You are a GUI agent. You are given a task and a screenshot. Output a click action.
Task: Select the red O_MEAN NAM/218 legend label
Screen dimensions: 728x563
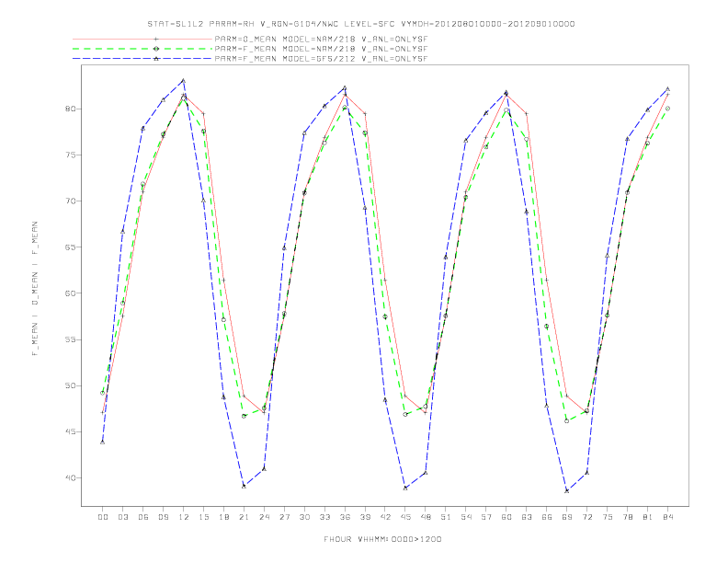click(x=322, y=40)
